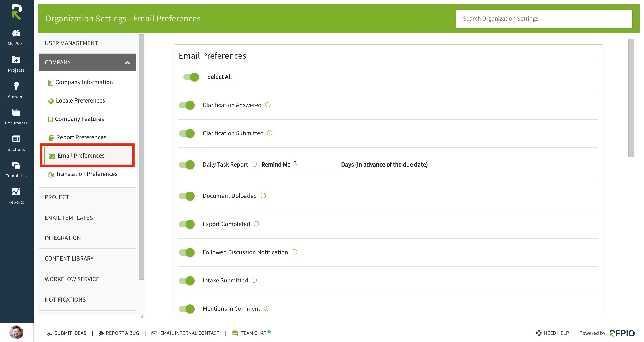Screen dimensions: 644x342
Task: Open the user profile avatar
Action: [16, 332]
